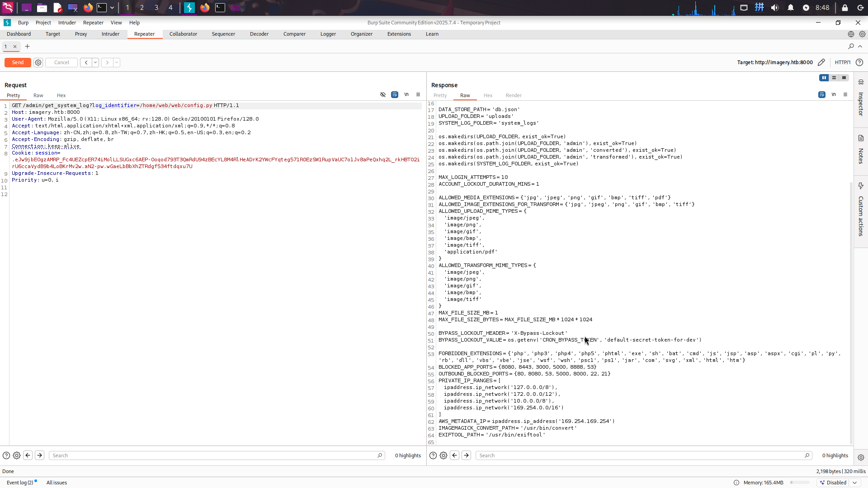
Task: Open Response hamburger options menu
Action: [845, 95]
